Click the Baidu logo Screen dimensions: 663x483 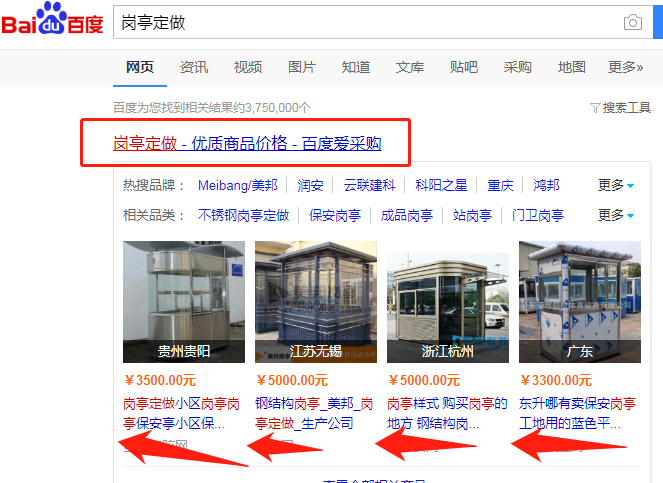coord(52,19)
